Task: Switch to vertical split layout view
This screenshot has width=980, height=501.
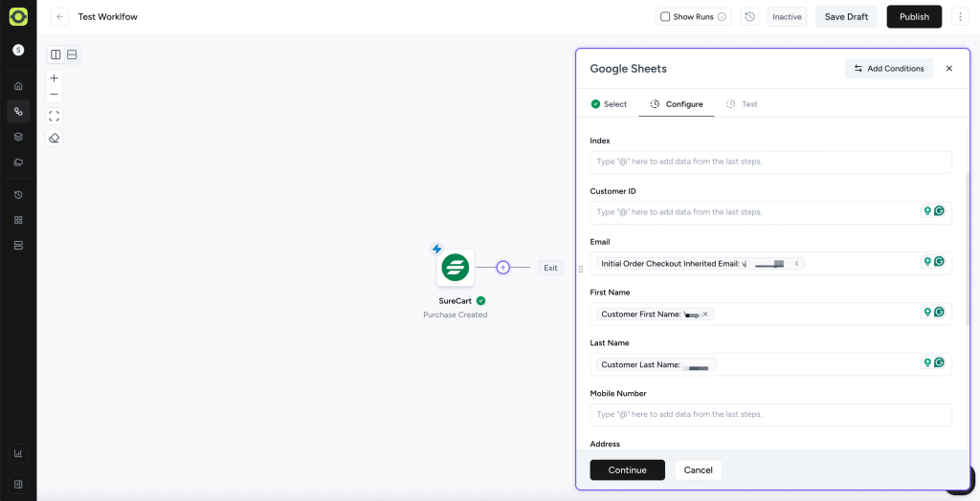Action: pos(56,54)
